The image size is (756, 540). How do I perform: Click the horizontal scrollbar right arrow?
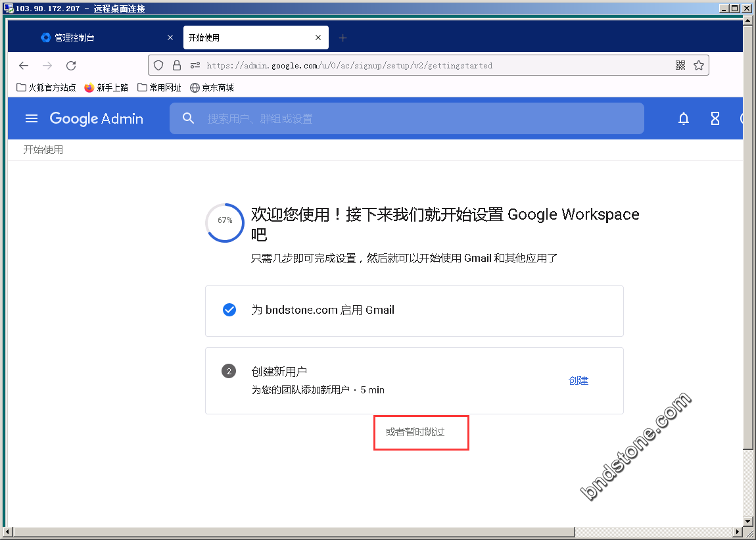point(738,533)
